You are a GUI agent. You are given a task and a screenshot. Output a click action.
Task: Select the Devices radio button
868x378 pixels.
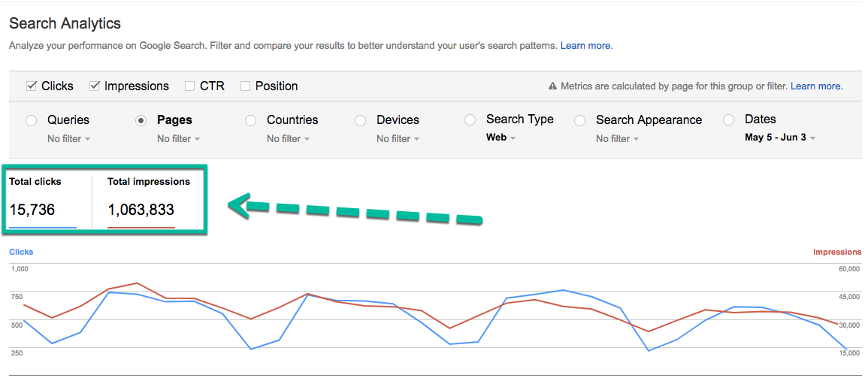[x=361, y=120]
